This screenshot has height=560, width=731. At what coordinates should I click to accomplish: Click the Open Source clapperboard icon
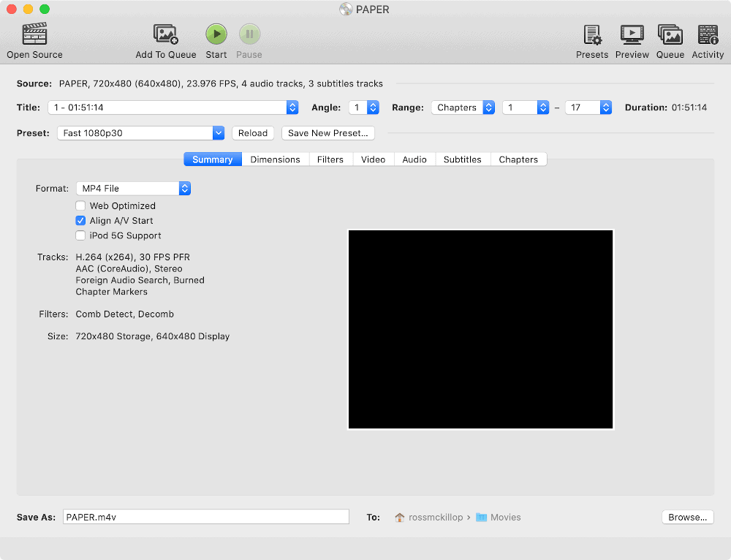coord(34,34)
